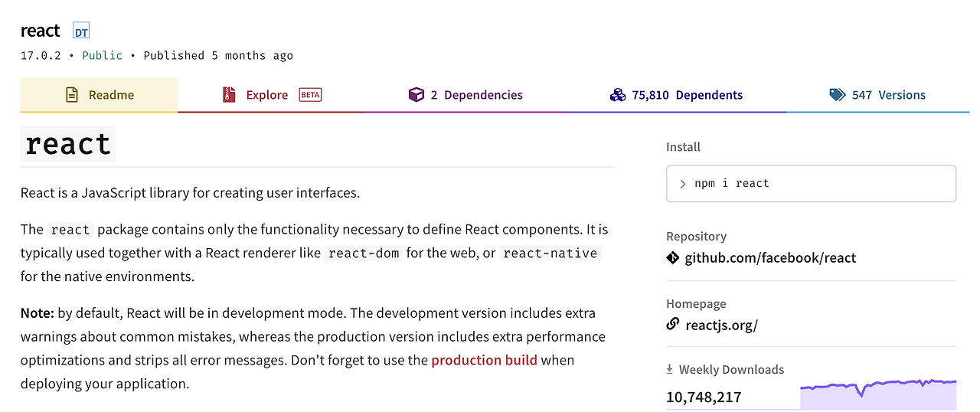980x412 pixels.
Task: Open the github.com/facebook/react repository link
Action: coord(770,257)
